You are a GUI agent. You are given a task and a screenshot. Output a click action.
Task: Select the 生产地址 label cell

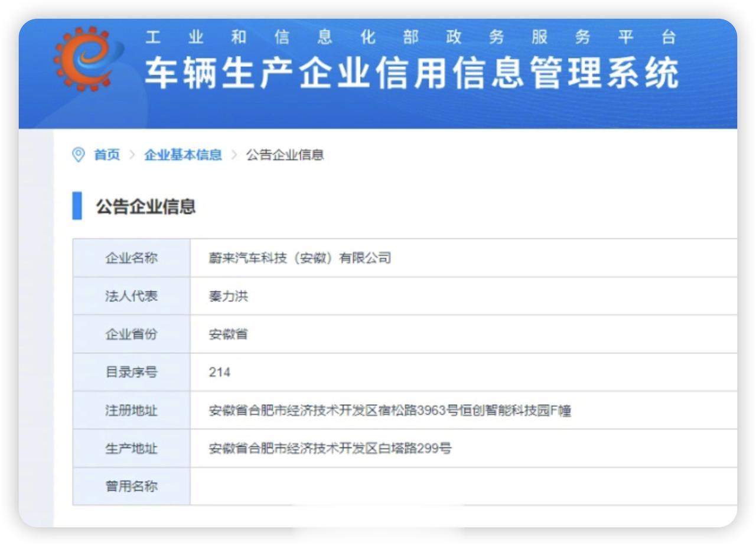(131, 448)
